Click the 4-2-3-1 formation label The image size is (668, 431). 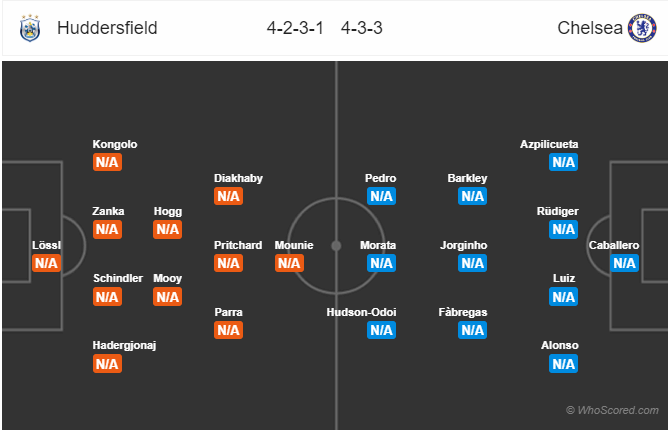click(x=293, y=28)
